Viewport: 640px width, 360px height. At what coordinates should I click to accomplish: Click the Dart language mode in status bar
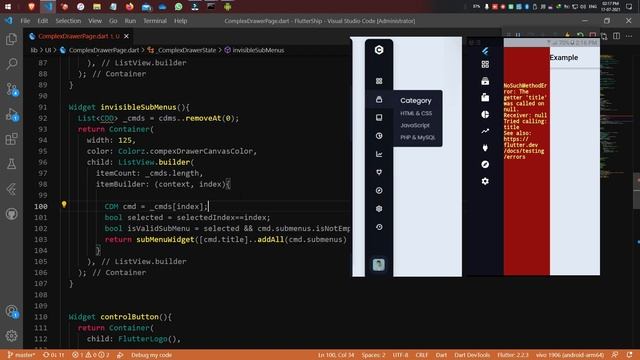pyautogui.click(x=441, y=355)
